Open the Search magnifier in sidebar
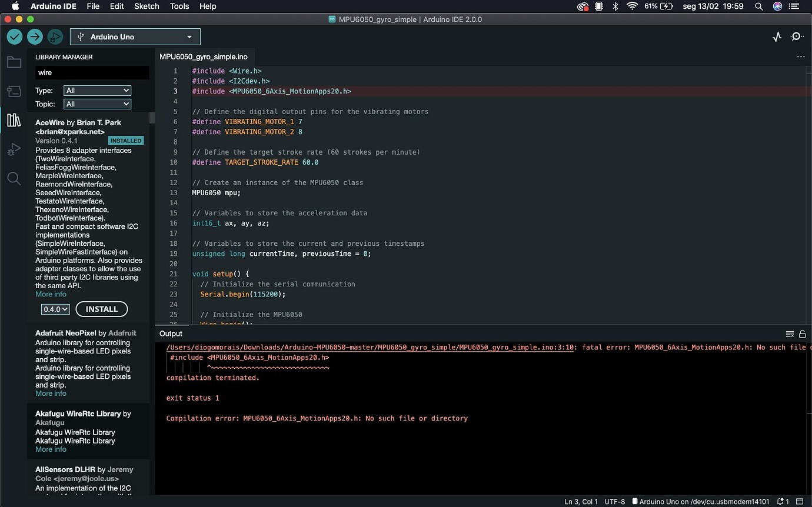Image resolution: width=812 pixels, height=507 pixels. (x=14, y=179)
